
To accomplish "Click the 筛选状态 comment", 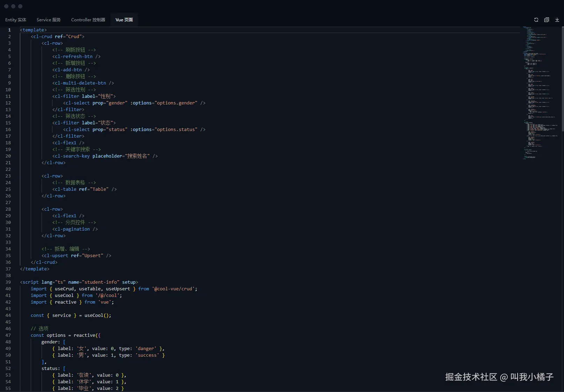I will point(74,116).
